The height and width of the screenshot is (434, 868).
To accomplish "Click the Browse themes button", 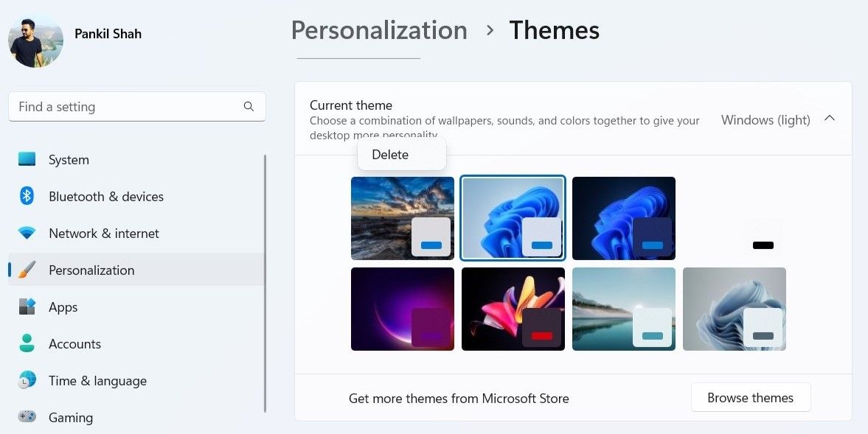I will tap(751, 397).
